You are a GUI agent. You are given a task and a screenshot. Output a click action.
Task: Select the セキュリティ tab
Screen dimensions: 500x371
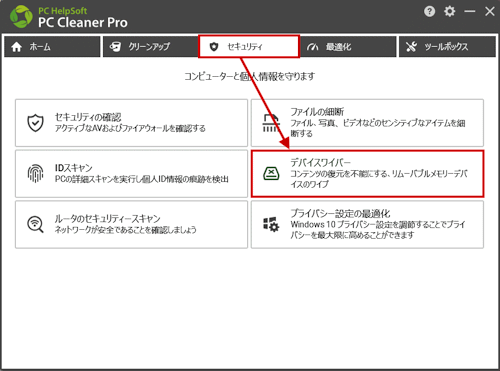click(249, 47)
